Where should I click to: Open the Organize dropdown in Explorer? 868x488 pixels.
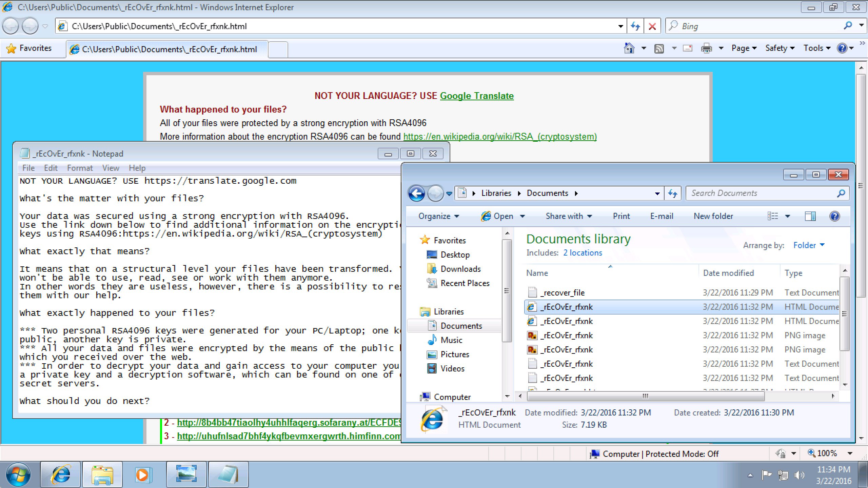[x=438, y=216]
